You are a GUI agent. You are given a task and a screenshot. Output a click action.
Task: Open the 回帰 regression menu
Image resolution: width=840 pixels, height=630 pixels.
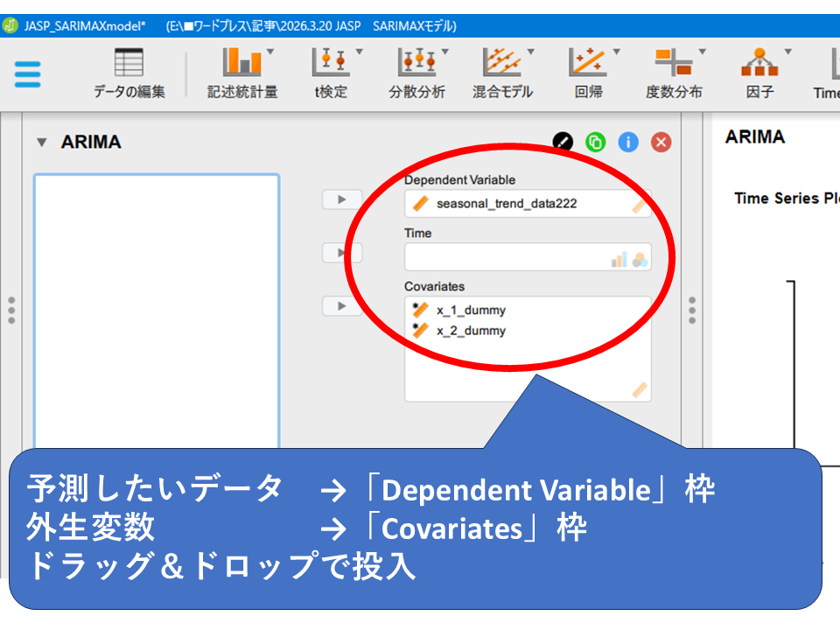[x=588, y=73]
